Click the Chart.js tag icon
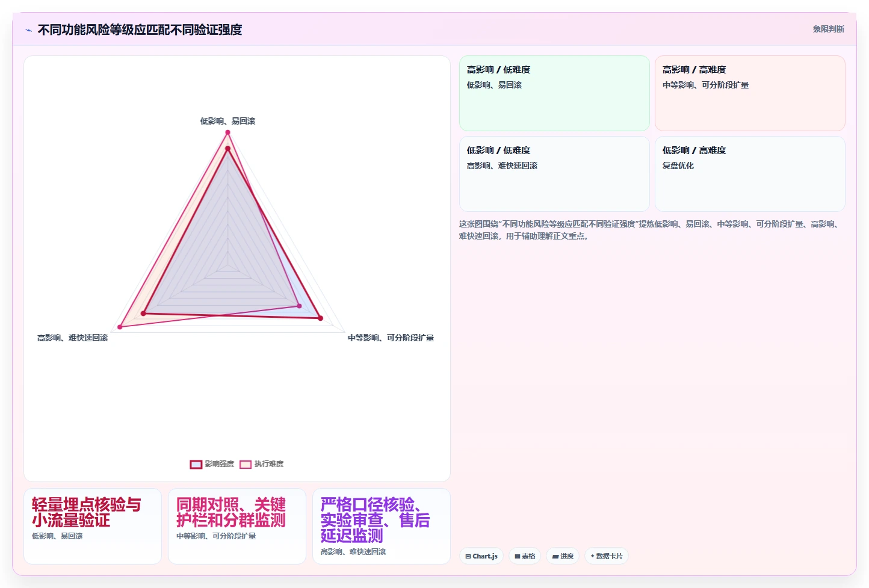 (x=468, y=557)
